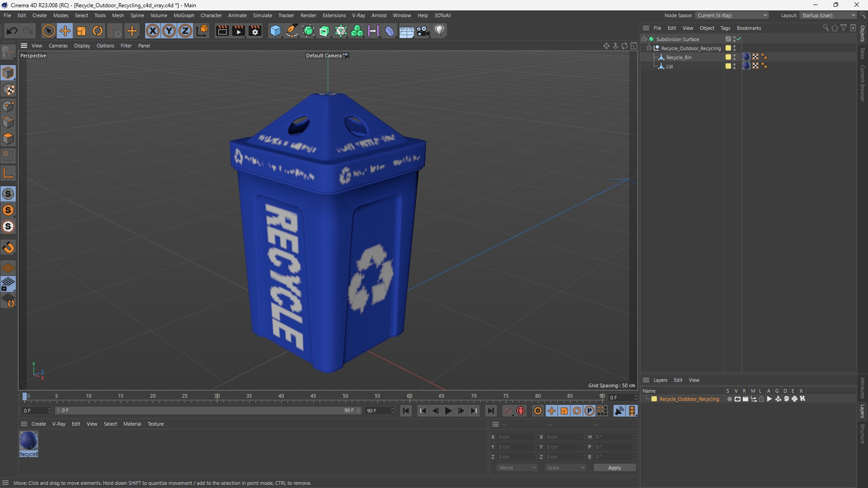Open Scale mode dropdown
This screenshot has width=868, height=488.
[x=565, y=468]
